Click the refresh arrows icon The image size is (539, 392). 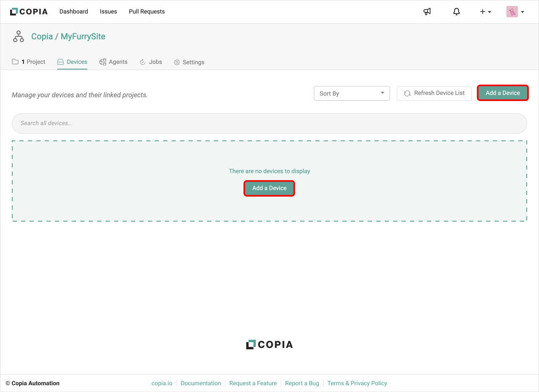pyautogui.click(x=407, y=93)
